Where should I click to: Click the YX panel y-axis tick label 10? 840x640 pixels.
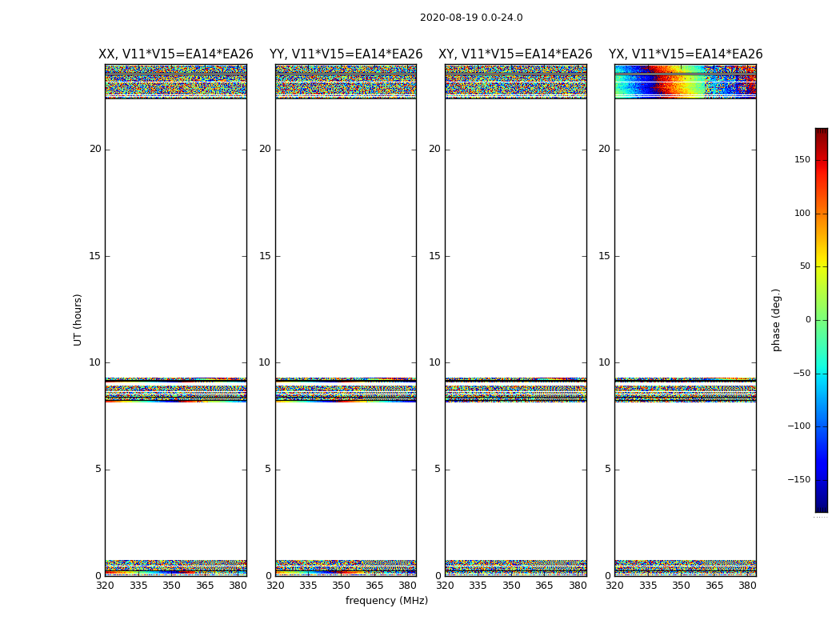[604, 362]
